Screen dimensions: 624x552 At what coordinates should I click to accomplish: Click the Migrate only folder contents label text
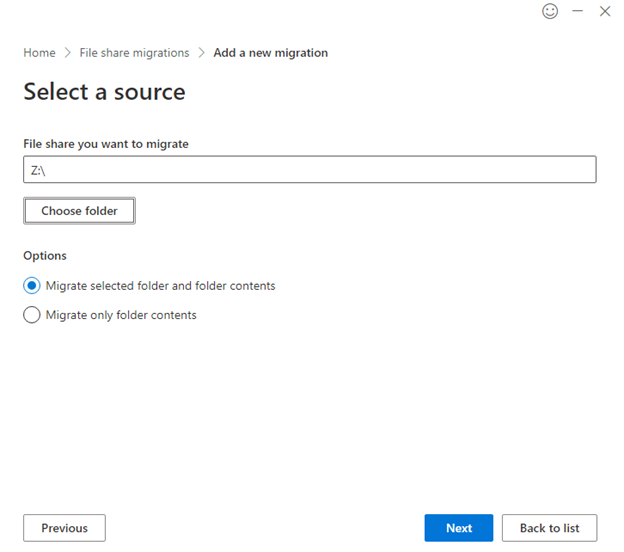pyautogui.click(x=121, y=315)
